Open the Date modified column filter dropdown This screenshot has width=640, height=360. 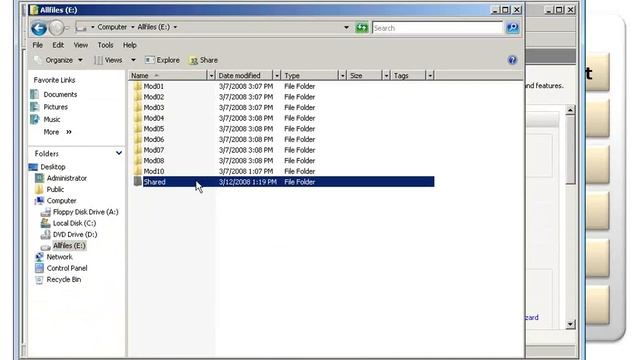(277, 76)
